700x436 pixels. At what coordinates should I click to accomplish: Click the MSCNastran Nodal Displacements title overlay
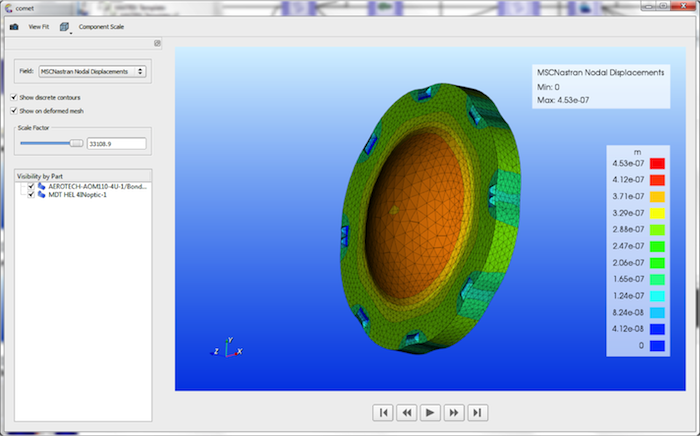point(600,72)
